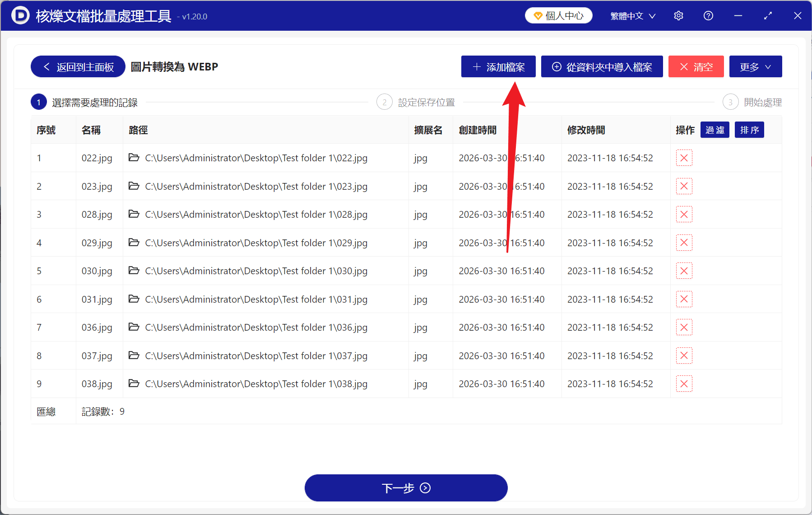The width and height of the screenshot is (812, 515).
Task: Go back with 返回到主面板
Action: (77, 66)
